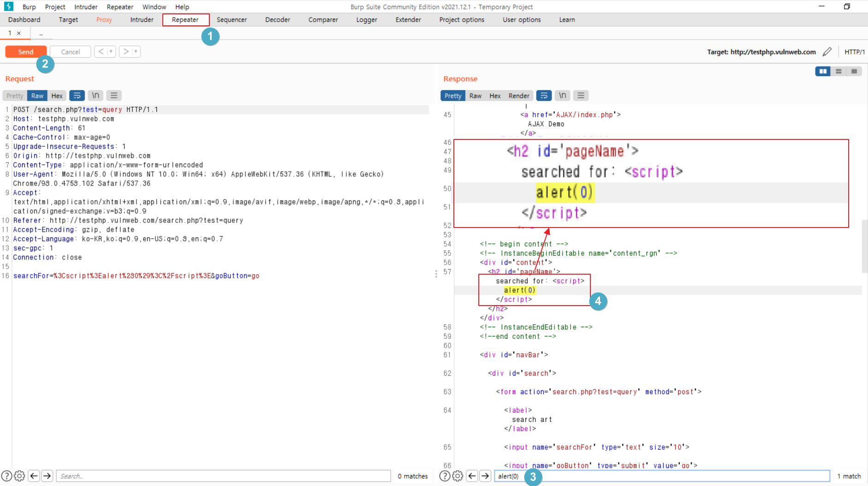This screenshot has height=486, width=868.
Task: Click the Burp Suite logo icon
Action: (9, 6)
